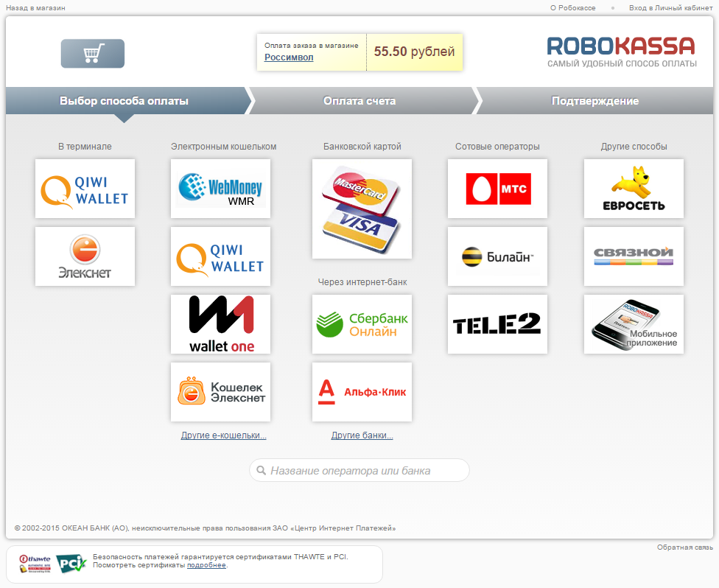The image size is (719, 588).
Task: Click the Электронным кошельком heading
Action: [223, 147]
